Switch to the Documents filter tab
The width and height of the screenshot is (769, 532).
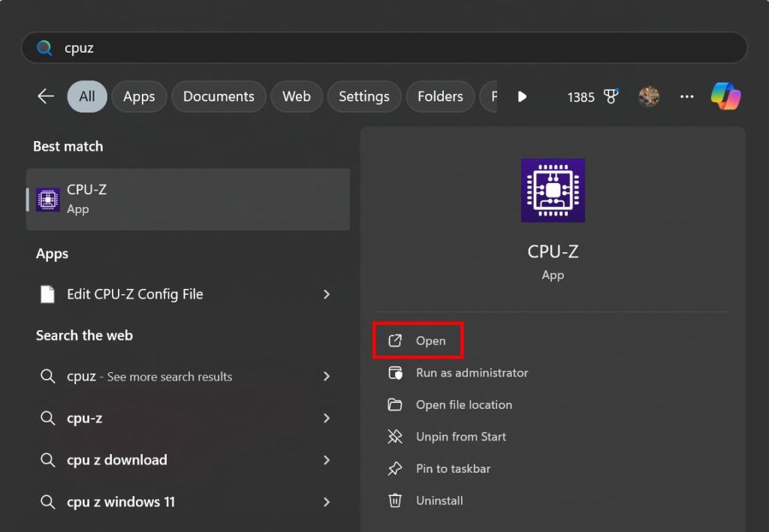point(219,97)
